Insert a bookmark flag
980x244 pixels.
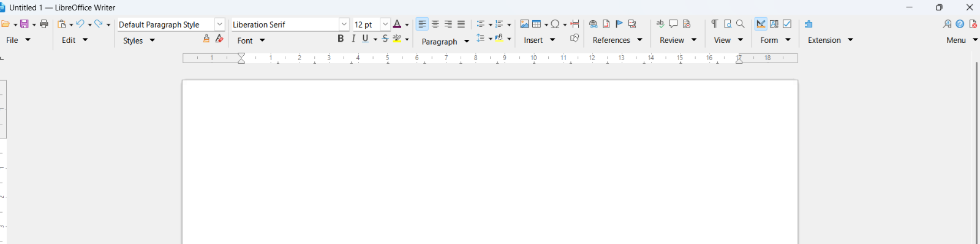(619, 25)
